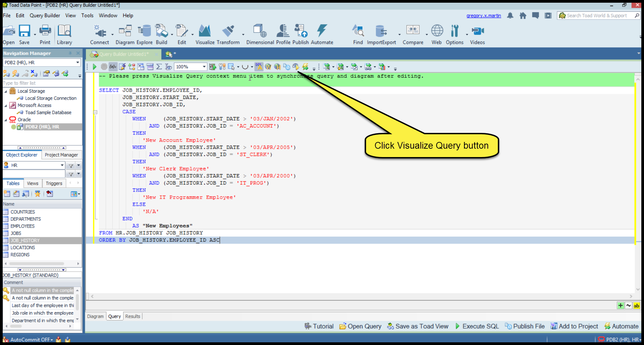Screen dimensions: 644x345
Task: Toggle the 'ab' highlight button at editor bottom-right
Action: [x=636, y=305]
